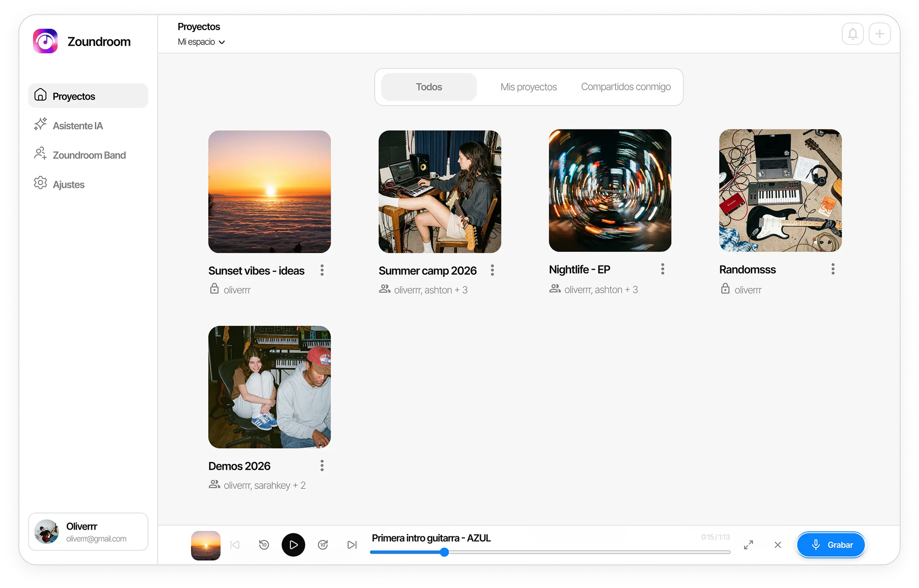Expand the Mi espacio dropdown
The image size is (919, 588).
(201, 42)
